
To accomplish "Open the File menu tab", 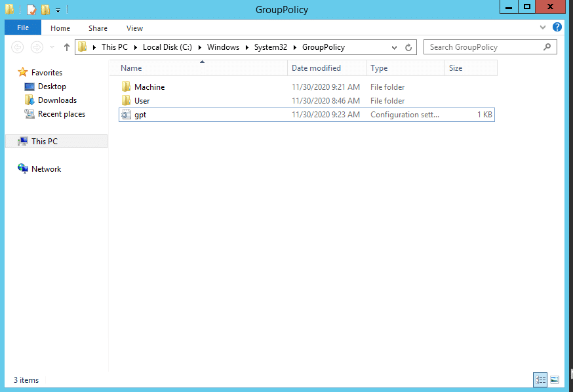I will tap(23, 28).
